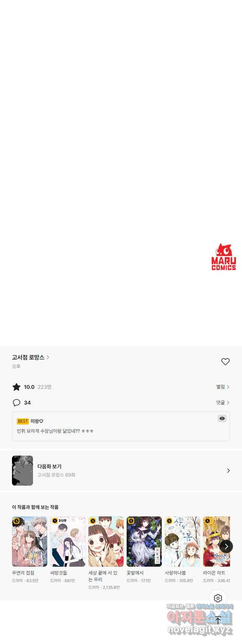
Task: Click the BEST badge on comment
Action: 23,421
